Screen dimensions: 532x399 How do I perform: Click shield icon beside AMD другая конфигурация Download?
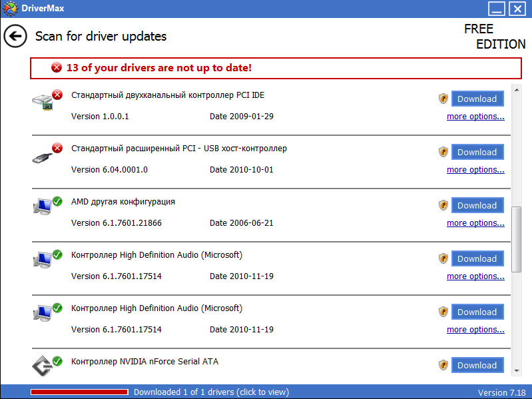(443, 205)
